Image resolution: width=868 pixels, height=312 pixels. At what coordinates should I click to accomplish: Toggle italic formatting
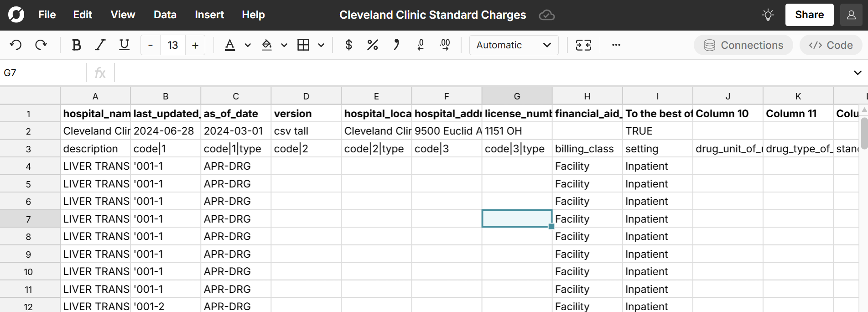(x=100, y=45)
